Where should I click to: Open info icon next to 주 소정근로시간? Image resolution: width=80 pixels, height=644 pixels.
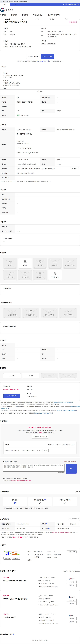27,134
